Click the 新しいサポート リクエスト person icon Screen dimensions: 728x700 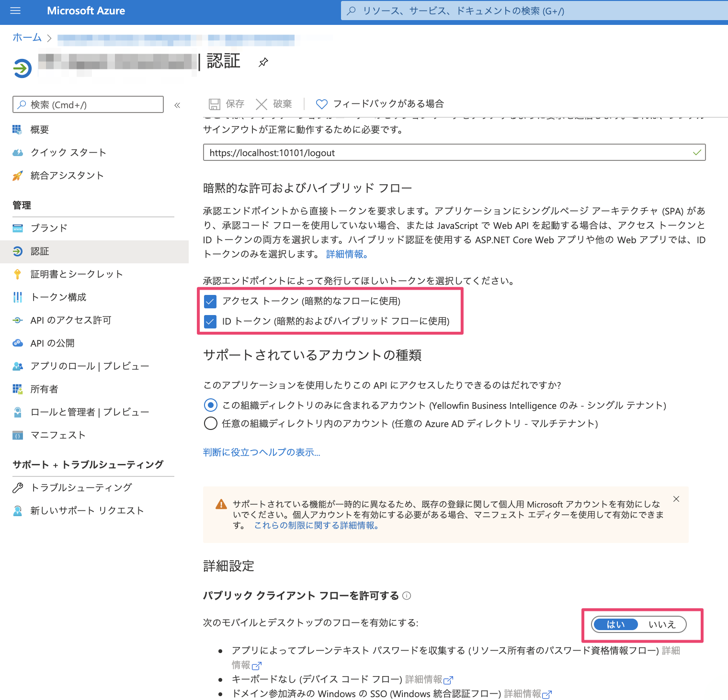point(18,511)
